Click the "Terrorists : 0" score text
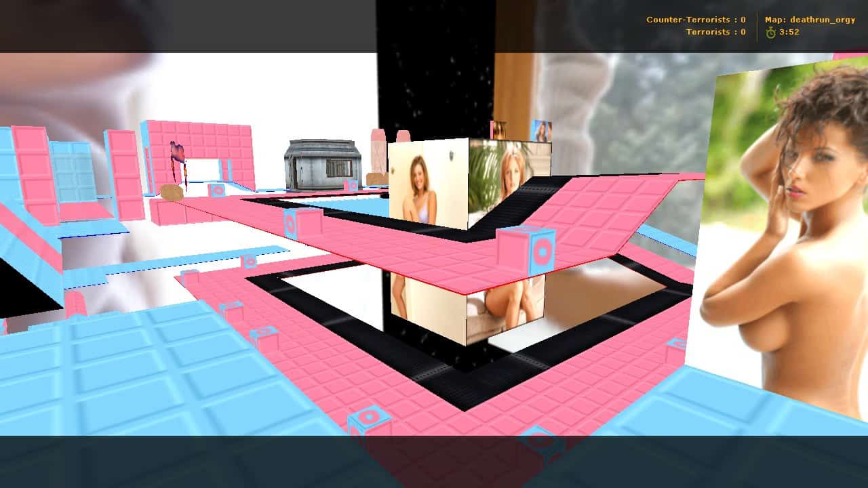 (x=715, y=32)
